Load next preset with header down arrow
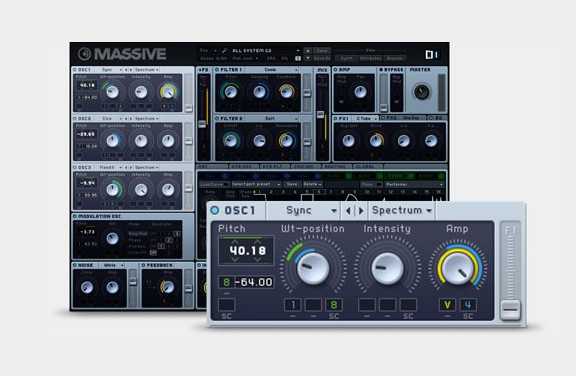This screenshot has width=576, height=376. coord(308,58)
